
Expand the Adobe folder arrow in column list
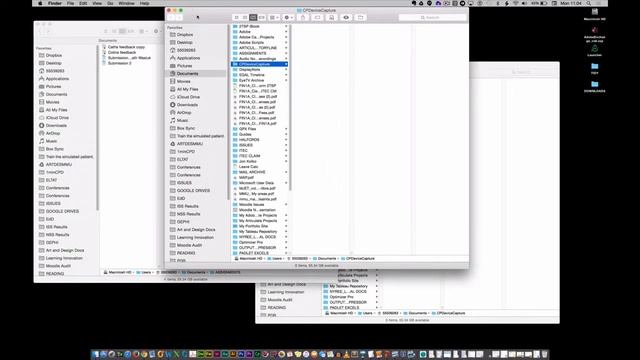(286, 32)
